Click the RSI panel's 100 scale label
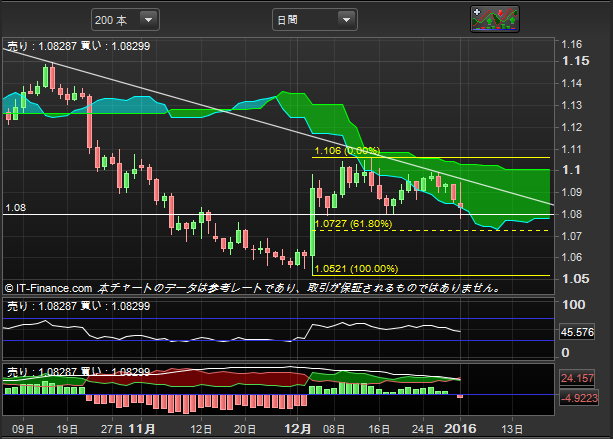The width and height of the screenshot is (613, 439). pyautogui.click(x=574, y=305)
